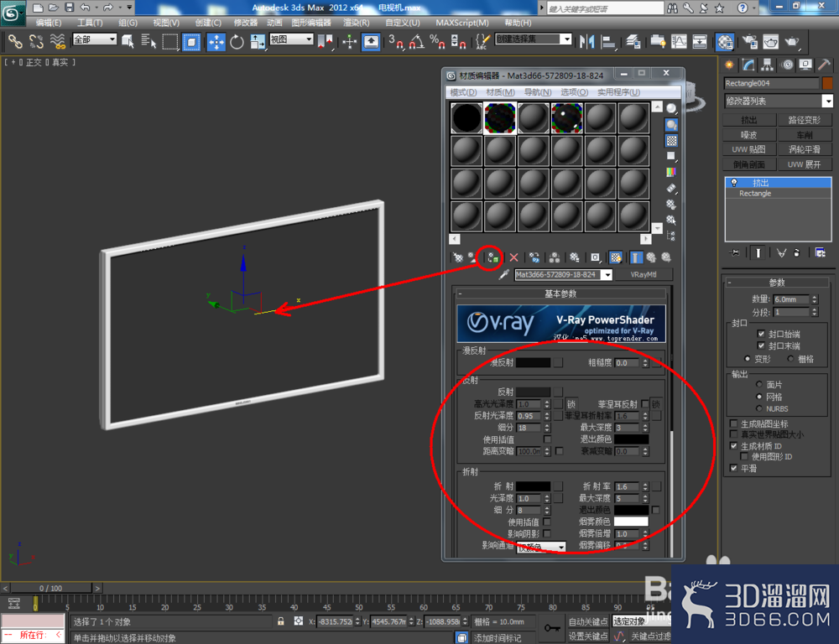Click the Align tool
The image size is (839, 644).
point(608,42)
